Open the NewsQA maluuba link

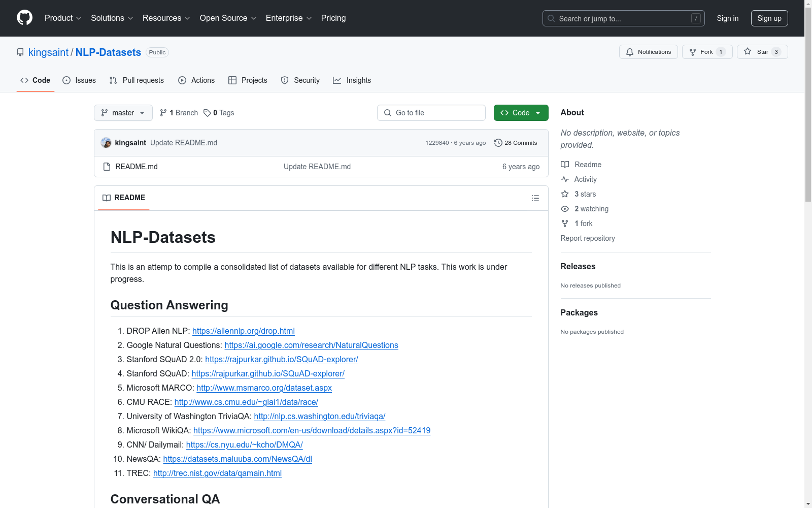tap(238, 459)
